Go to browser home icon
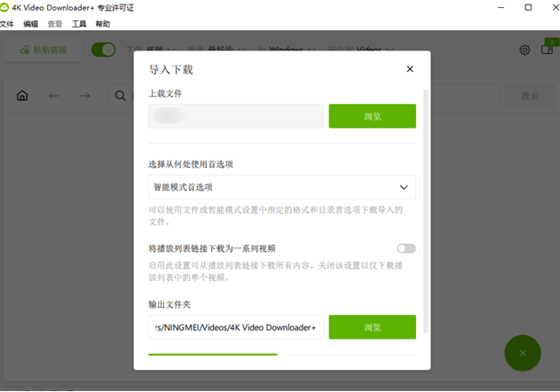Image resolution: width=560 pixels, height=392 pixels. coord(22,95)
